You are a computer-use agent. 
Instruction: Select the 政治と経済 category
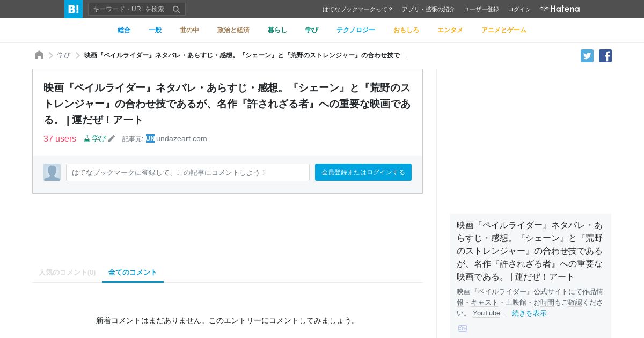[233, 30]
